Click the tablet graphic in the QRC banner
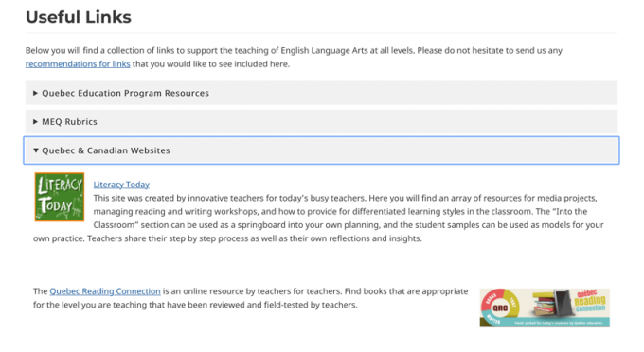The height and width of the screenshot is (352, 644). (563, 304)
